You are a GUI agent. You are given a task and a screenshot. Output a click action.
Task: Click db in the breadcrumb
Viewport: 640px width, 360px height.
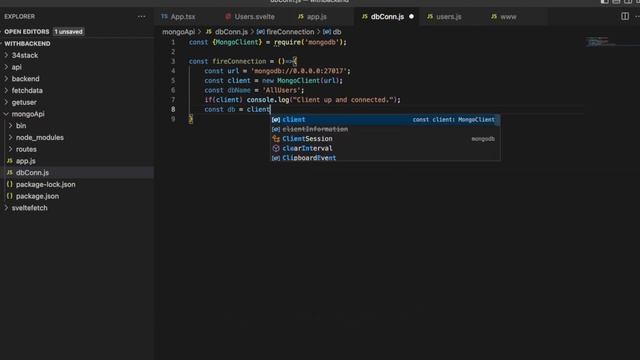click(x=337, y=32)
